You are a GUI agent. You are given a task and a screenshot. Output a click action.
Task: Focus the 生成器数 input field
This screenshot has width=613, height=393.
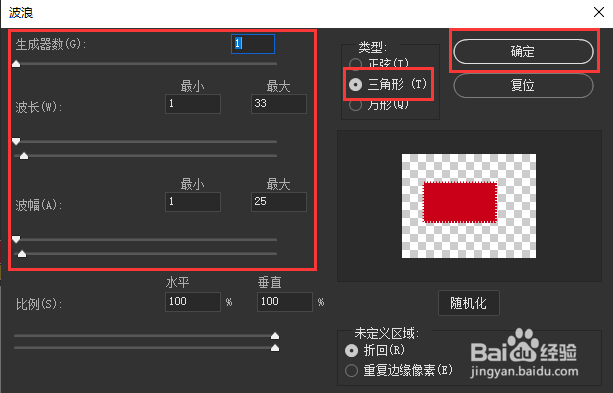point(253,44)
